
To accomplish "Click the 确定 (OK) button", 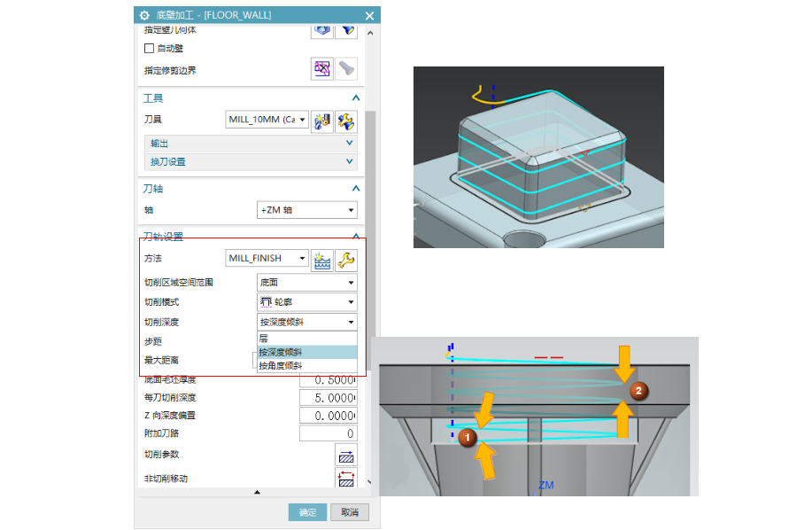I will (307, 512).
